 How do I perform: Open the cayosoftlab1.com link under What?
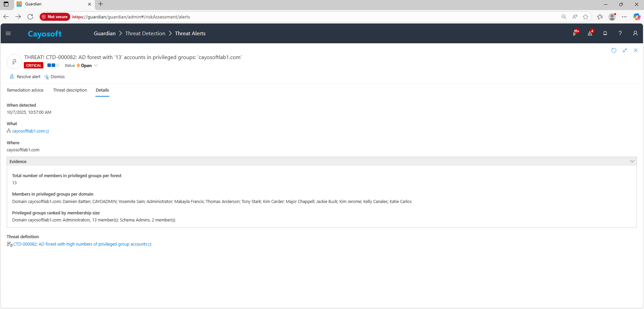(29, 131)
